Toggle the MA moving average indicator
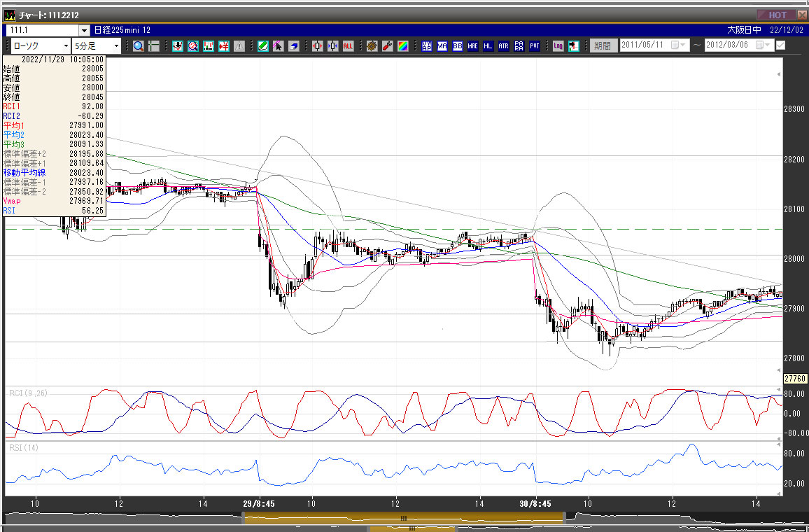Viewport: 809px width, 532px height. click(x=442, y=46)
